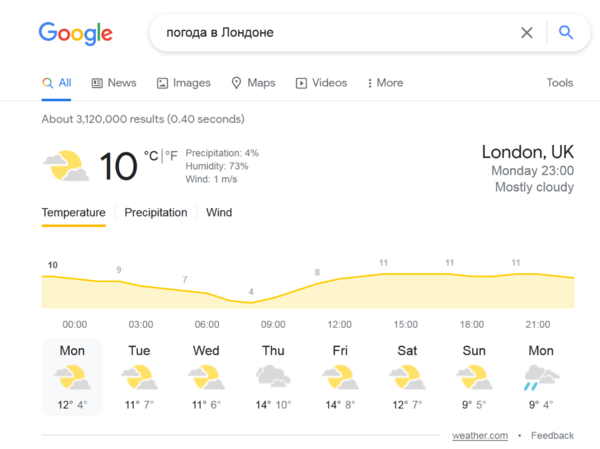This screenshot has width=600, height=449.
Task: Open the News results tab
Action: pyautogui.click(x=114, y=83)
